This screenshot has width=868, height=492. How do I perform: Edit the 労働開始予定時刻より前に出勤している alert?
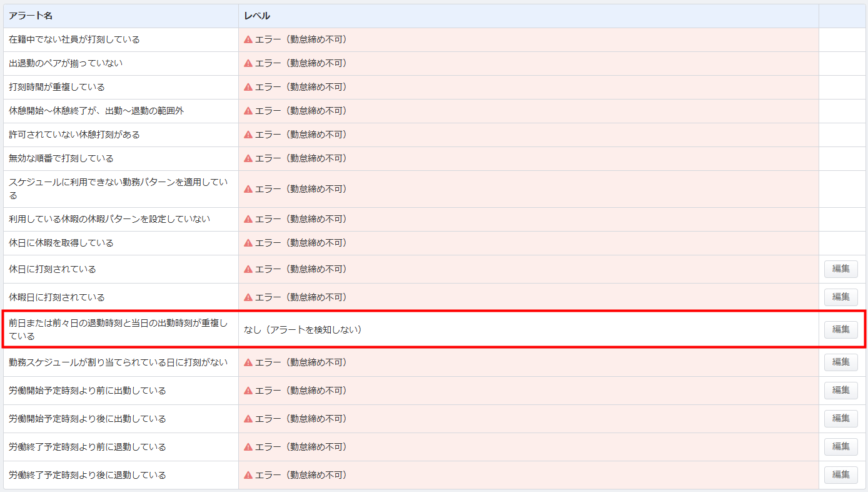840,390
